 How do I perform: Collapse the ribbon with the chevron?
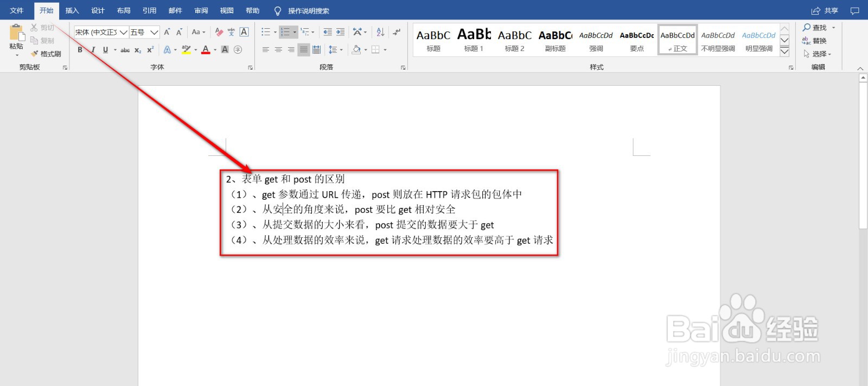[860, 68]
